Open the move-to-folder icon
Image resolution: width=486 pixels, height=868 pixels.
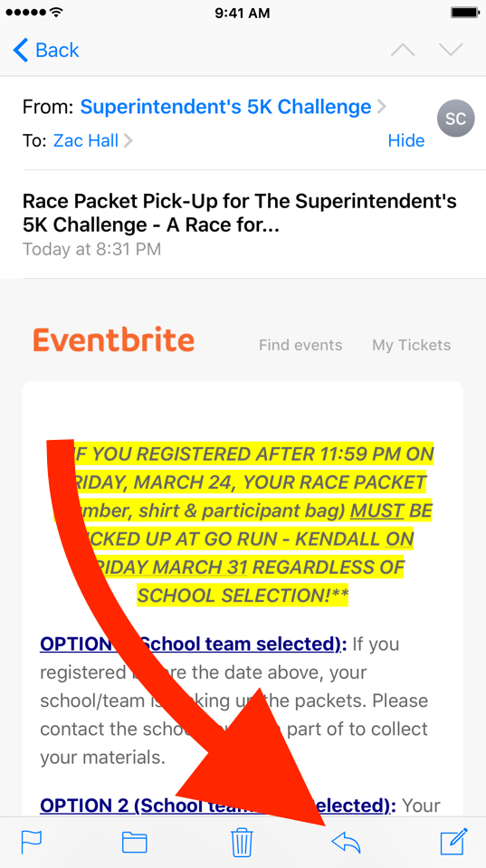pyautogui.click(x=135, y=843)
